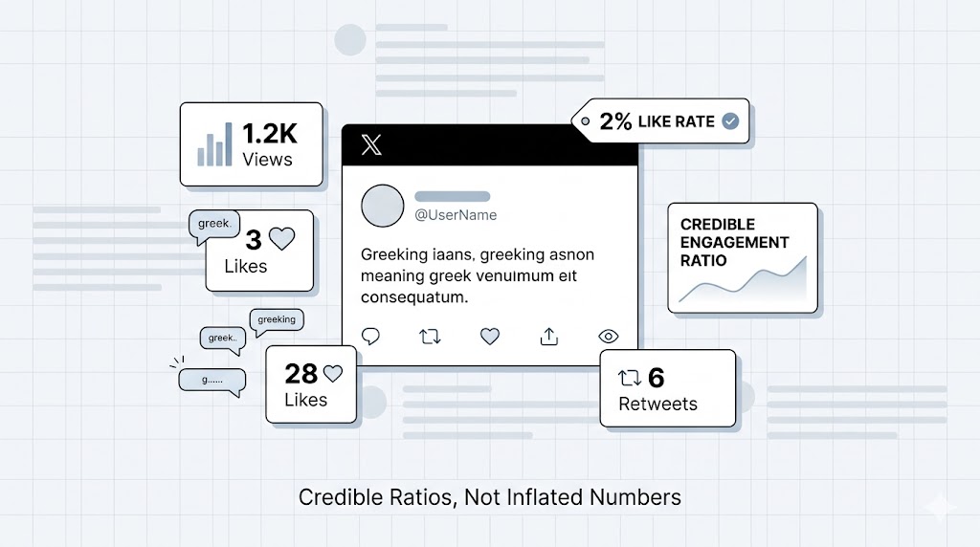
Task: Select the 'g......' comment bubble
Action: pyautogui.click(x=212, y=380)
